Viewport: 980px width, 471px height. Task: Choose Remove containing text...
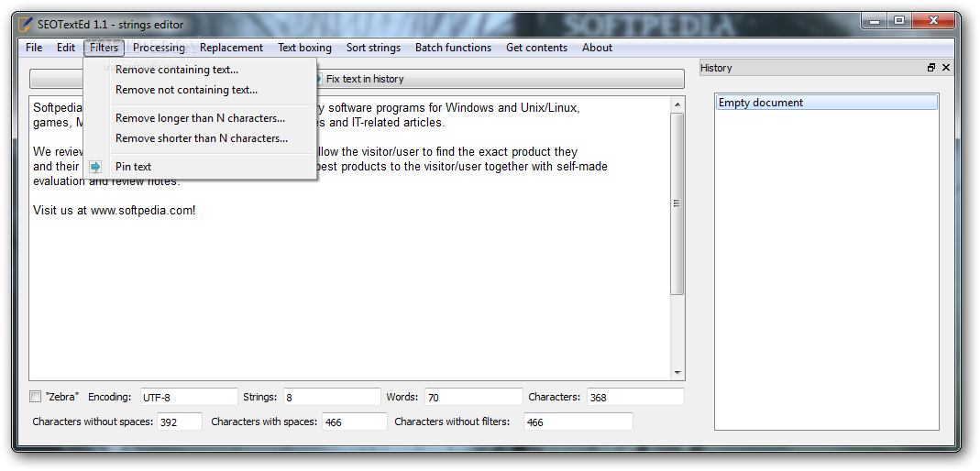(200, 70)
